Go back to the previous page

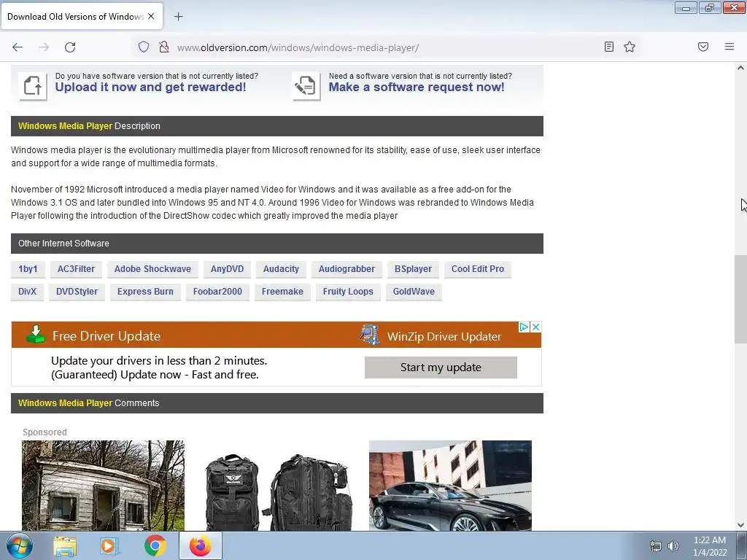[18, 47]
